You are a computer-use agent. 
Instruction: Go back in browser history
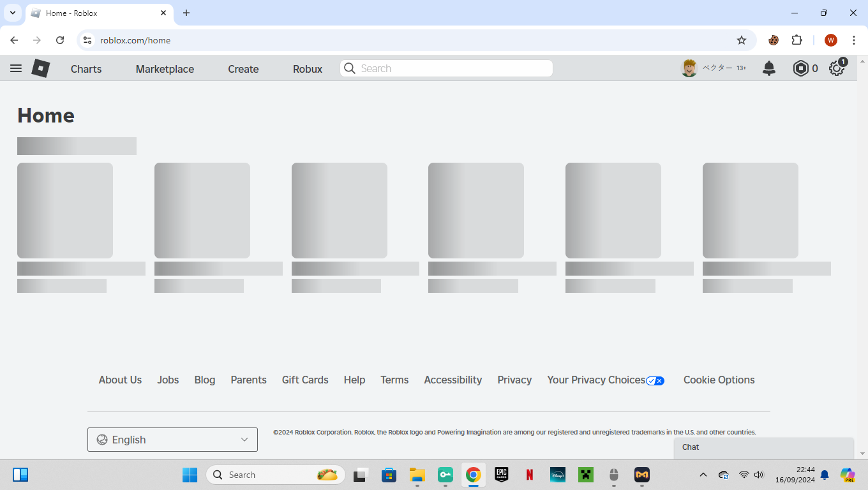pyautogui.click(x=14, y=40)
